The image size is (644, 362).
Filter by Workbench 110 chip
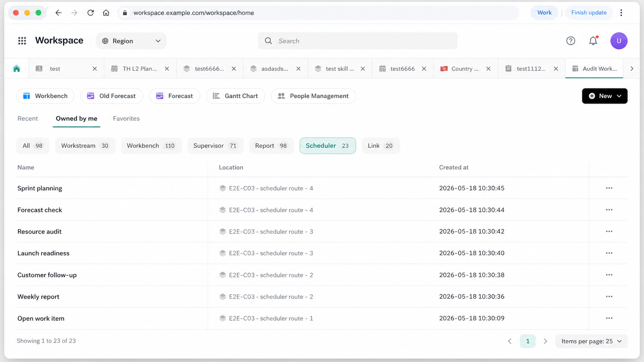pos(151,146)
